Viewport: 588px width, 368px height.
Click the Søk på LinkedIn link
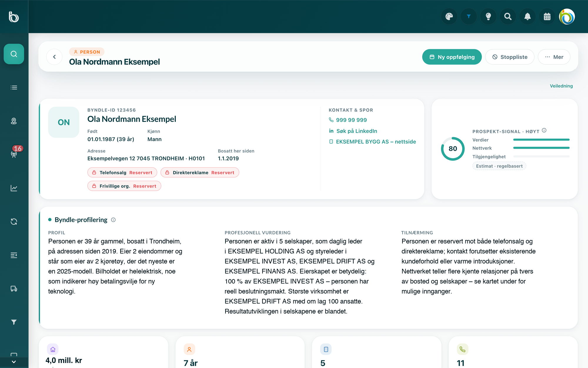(353, 131)
